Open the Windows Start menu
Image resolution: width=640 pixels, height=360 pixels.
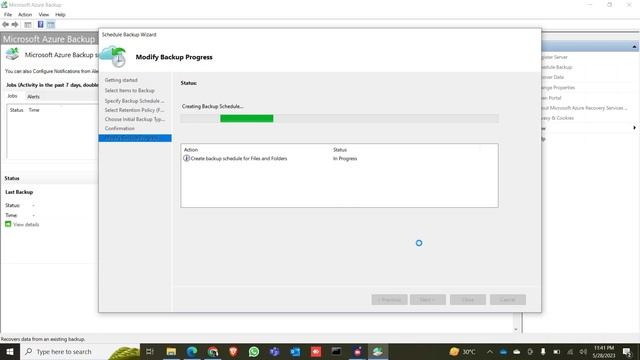point(9,351)
